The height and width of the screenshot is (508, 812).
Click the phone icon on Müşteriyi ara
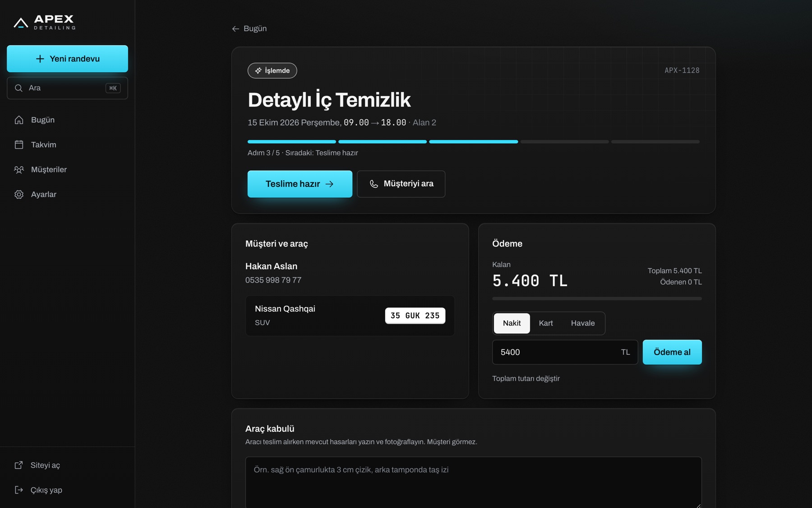(374, 184)
